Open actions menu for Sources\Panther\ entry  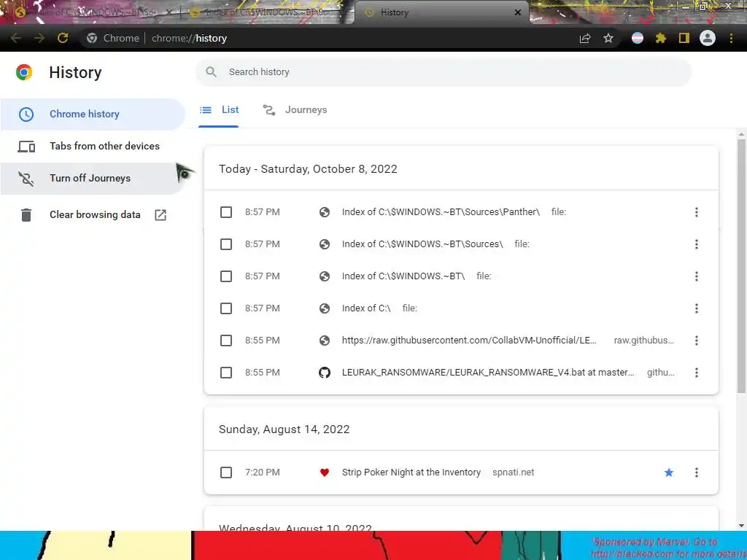[697, 212]
